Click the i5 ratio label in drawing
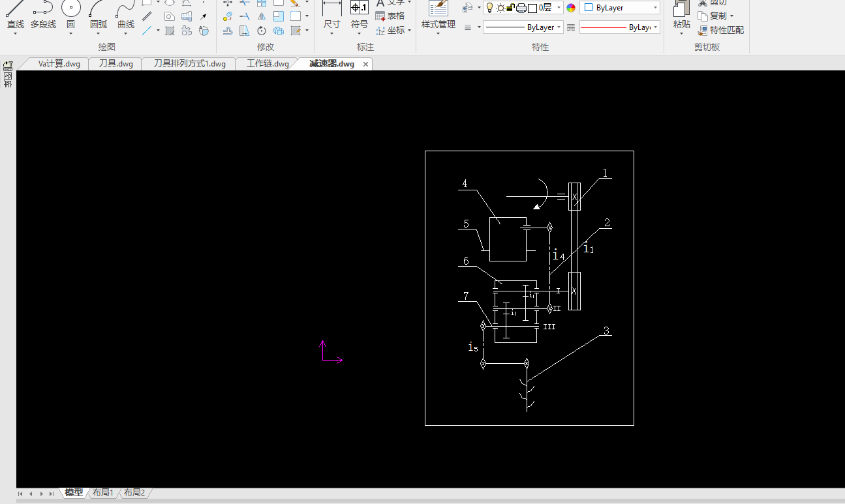This screenshot has width=845, height=504. [473, 347]
